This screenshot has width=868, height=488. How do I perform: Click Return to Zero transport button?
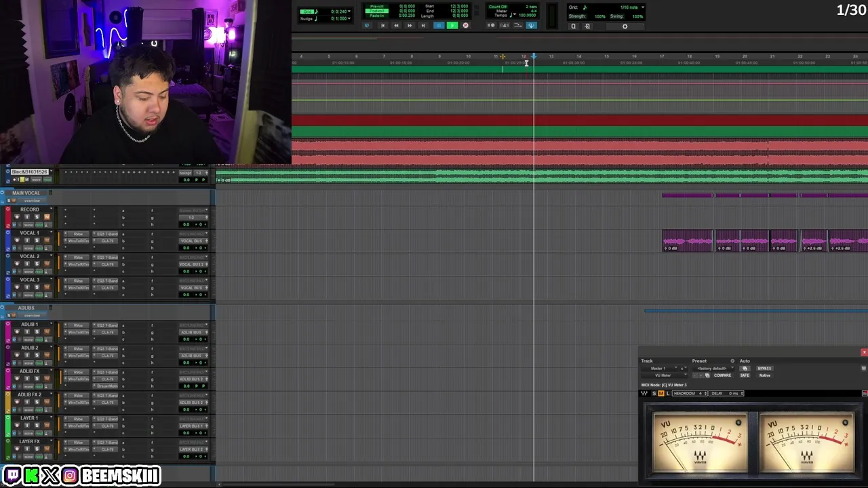tap(382, 26)
